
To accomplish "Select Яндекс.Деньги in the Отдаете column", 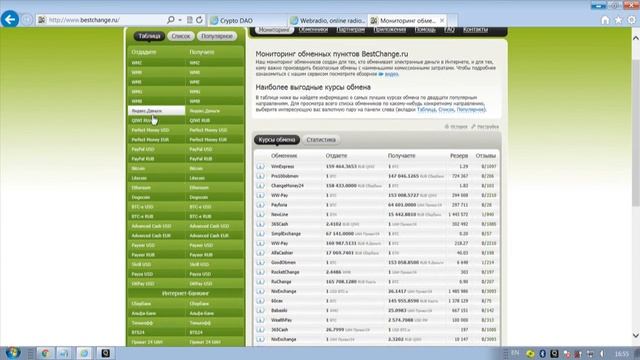I will (x=156, y=111).
